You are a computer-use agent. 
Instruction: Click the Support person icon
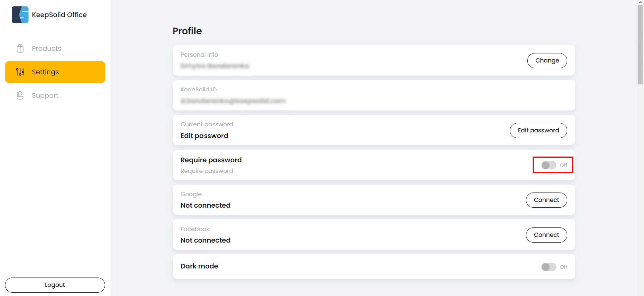[20, 95]
